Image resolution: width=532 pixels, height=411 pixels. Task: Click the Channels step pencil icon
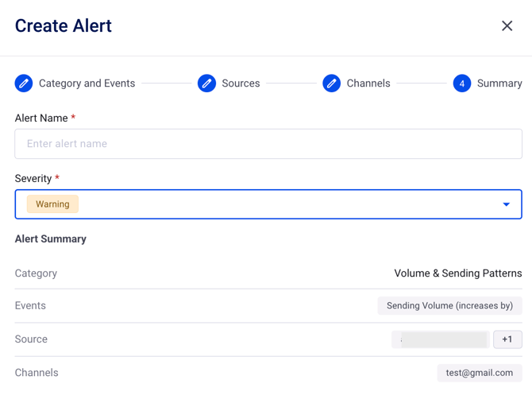332,83
